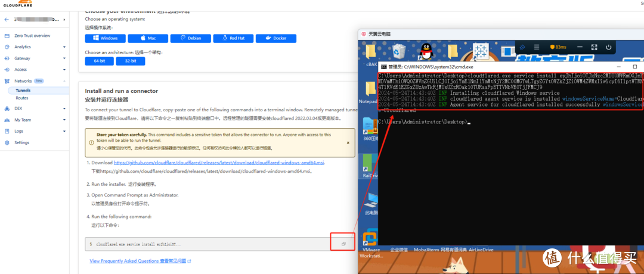Open the Settings menu item
This screenshot has width=644, height=274.
point(22,143)
